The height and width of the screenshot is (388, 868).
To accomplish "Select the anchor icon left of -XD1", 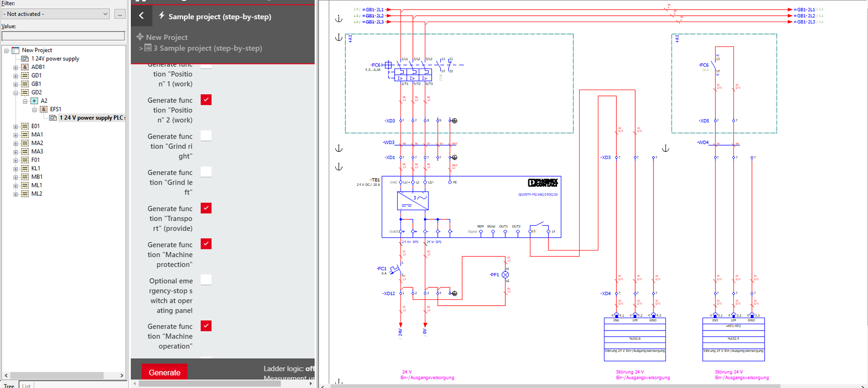I will tap(338, 166).
